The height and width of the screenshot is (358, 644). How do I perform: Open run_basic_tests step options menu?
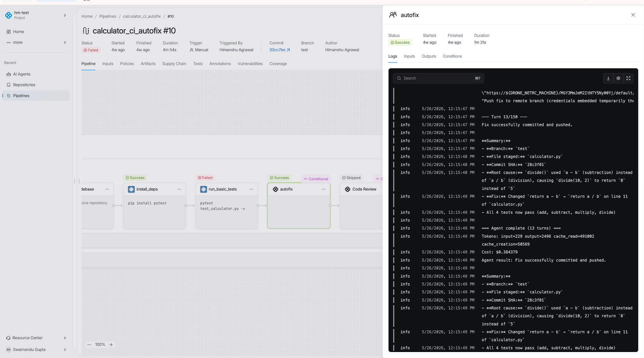(251, 189)
